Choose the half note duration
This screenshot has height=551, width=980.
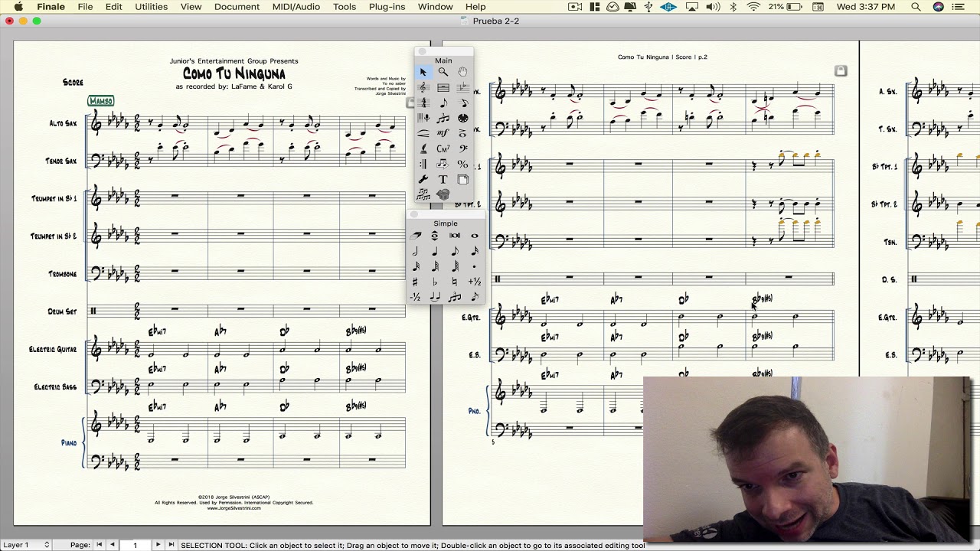[x=416, y=251]
